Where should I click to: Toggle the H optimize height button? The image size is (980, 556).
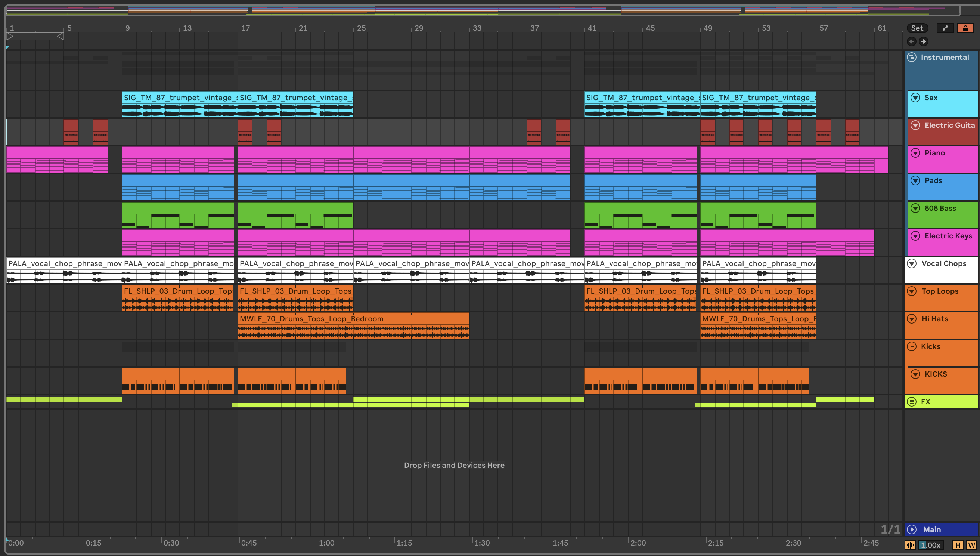click(x=958, y=545)
